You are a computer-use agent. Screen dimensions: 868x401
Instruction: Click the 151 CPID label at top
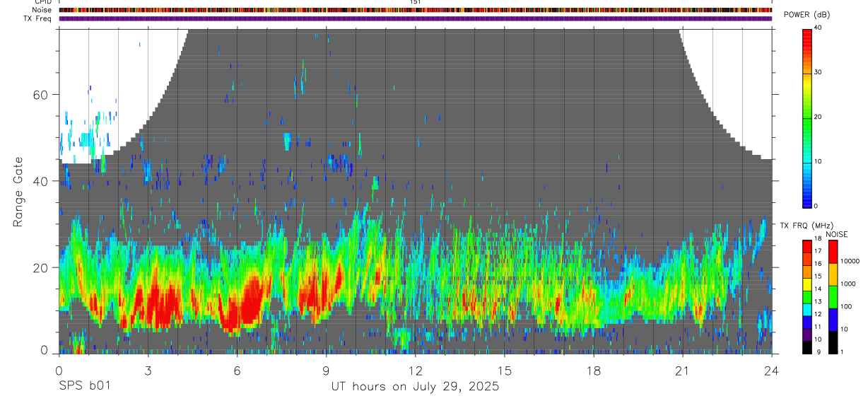click(415, 2)
